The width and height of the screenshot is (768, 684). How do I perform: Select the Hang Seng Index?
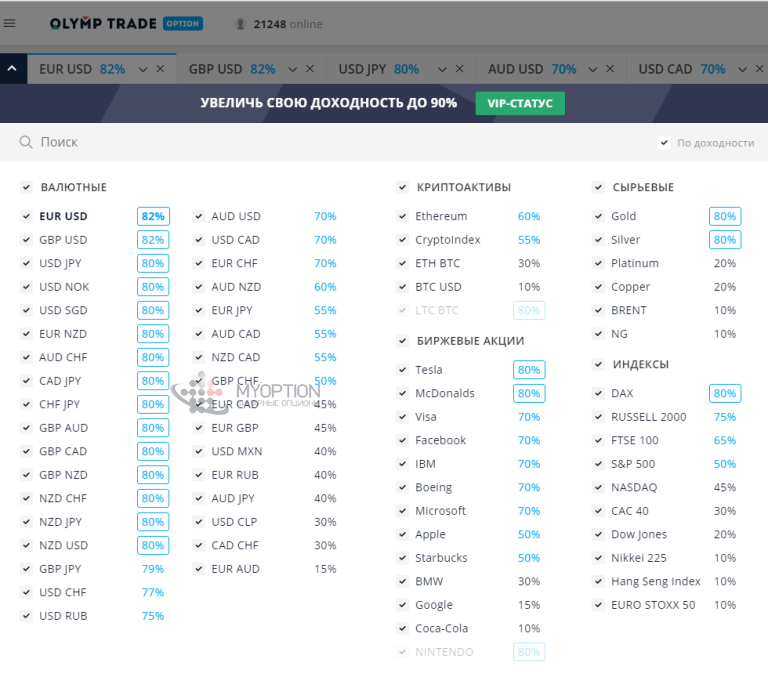tap(656, 582)
